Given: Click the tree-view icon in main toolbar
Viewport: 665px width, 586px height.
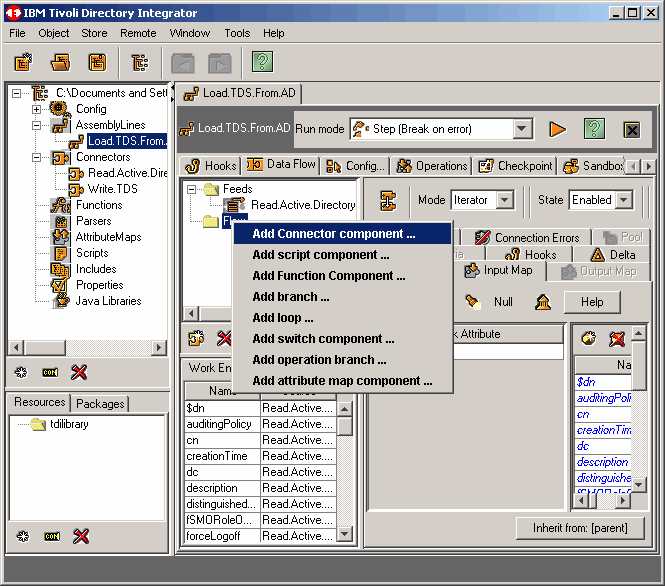Looking at the screenshot, I should tap(140, 62).
